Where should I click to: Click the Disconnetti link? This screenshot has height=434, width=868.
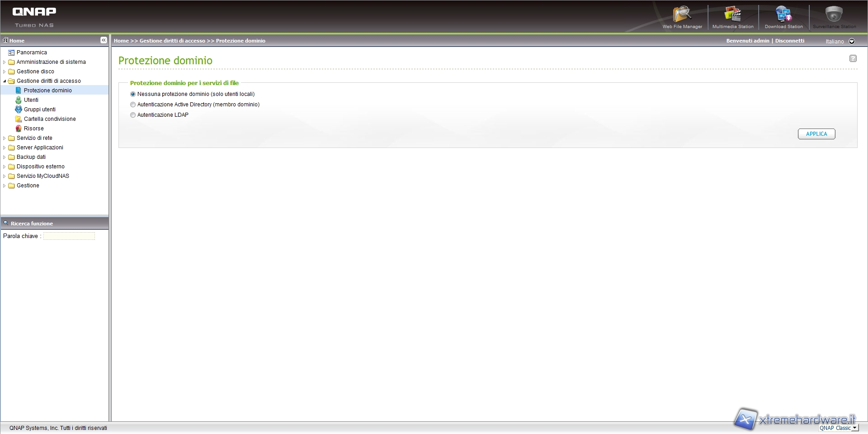[x=789, y=41]
